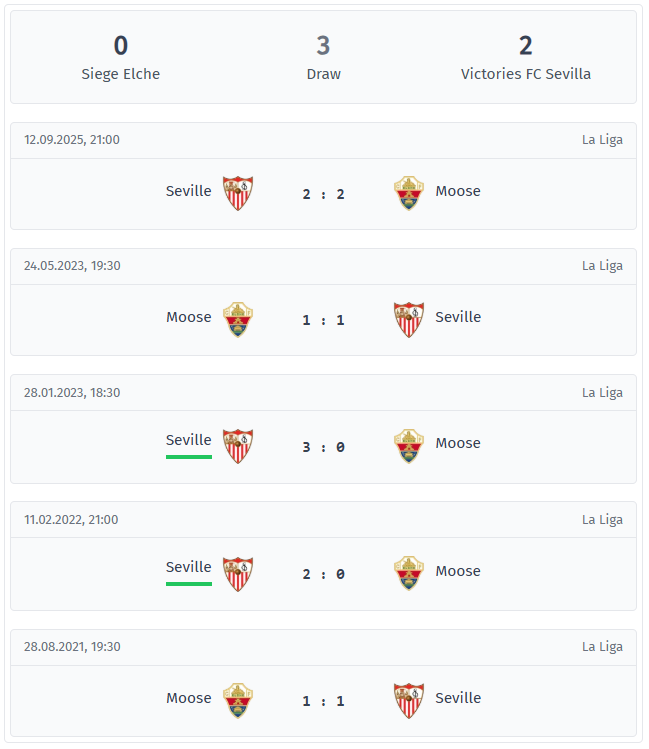Click Moose crest in 12.09.2025 match
Image resolution: width=649 pixels, height=749 pixels.
point(409,193)
